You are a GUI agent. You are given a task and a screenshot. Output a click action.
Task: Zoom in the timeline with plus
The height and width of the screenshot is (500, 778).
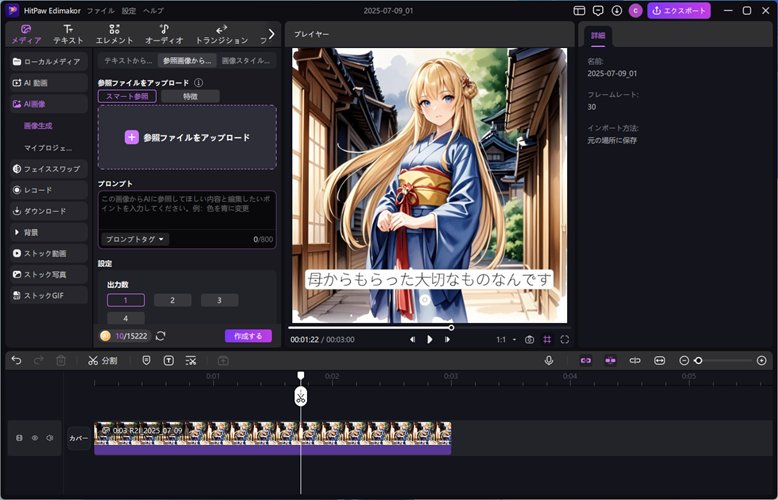[x=762, y=361]
